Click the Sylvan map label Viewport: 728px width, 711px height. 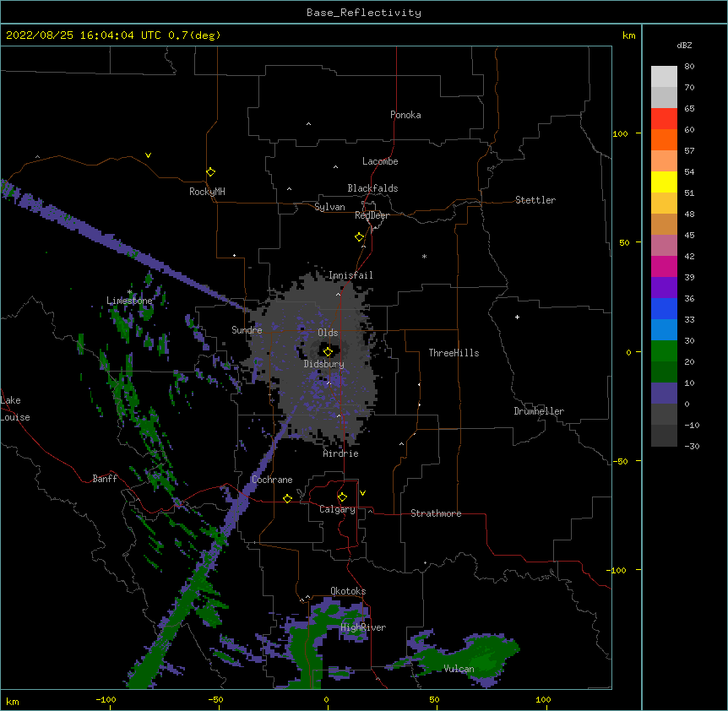coord(329,207)
